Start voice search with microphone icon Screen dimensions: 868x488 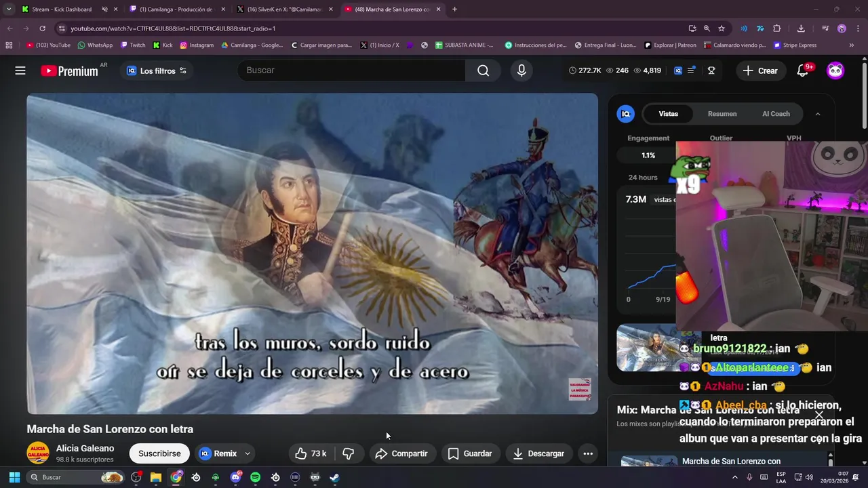coord(521,70)
